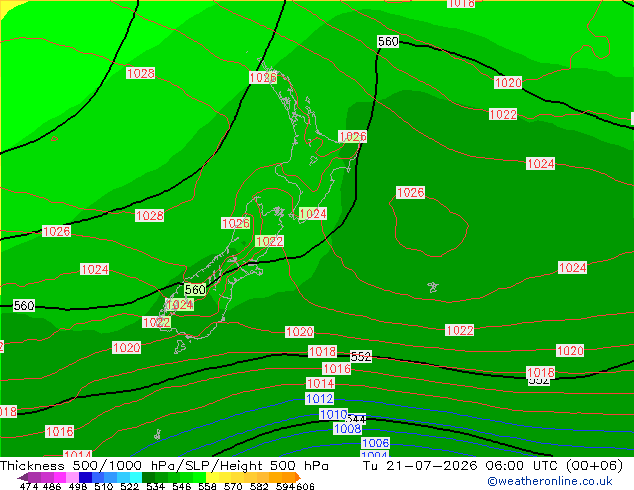Click the dark navy blue legend swatch

(x=85, y=477)
